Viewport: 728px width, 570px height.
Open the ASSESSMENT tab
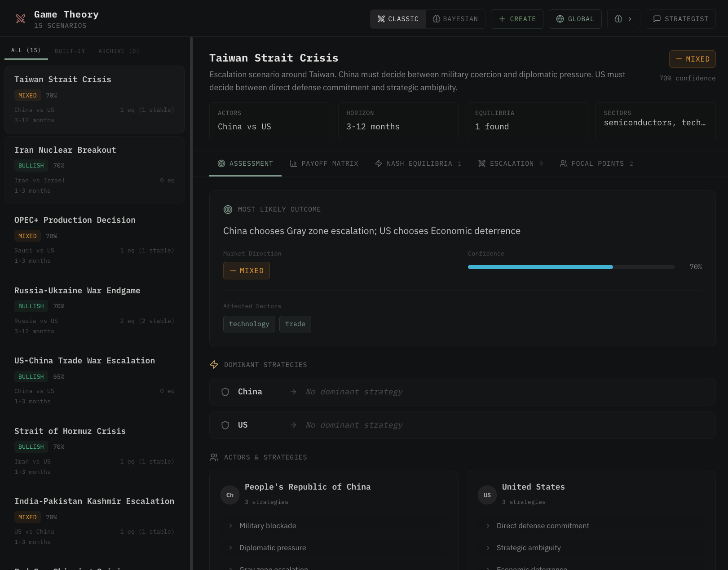coord(245,163)
